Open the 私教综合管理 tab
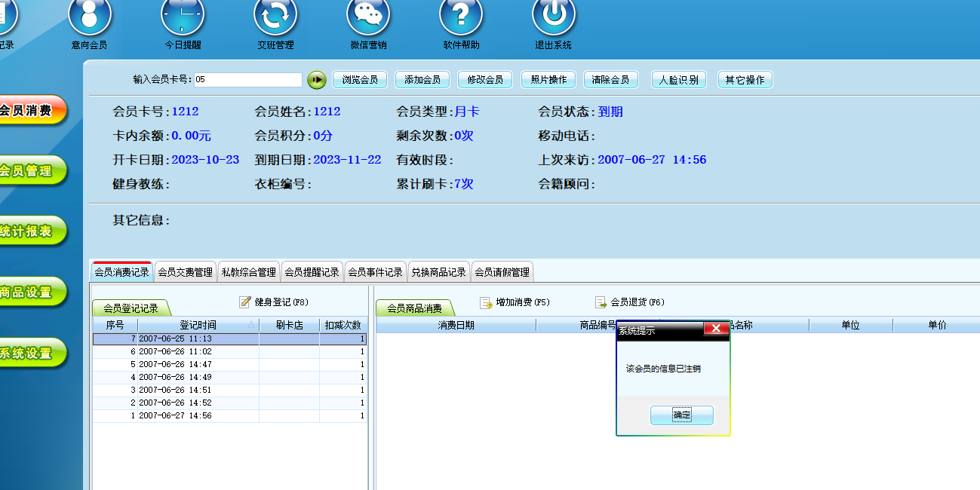 248,272
